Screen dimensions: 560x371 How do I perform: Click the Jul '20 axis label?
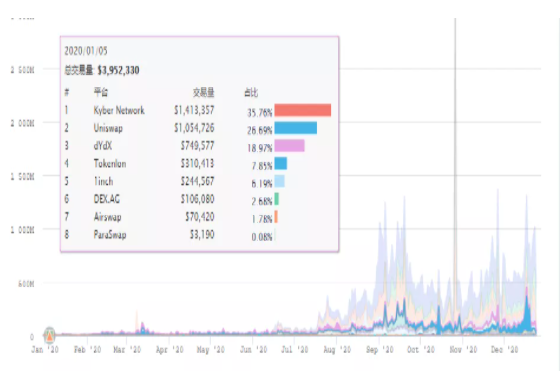(295, 350)
